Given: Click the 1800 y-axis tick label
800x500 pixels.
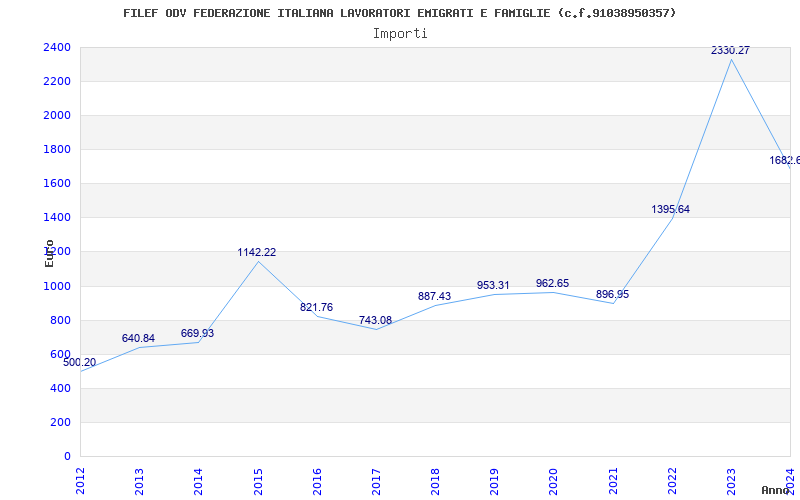Looking at the screenshot, I should (57, 150).
